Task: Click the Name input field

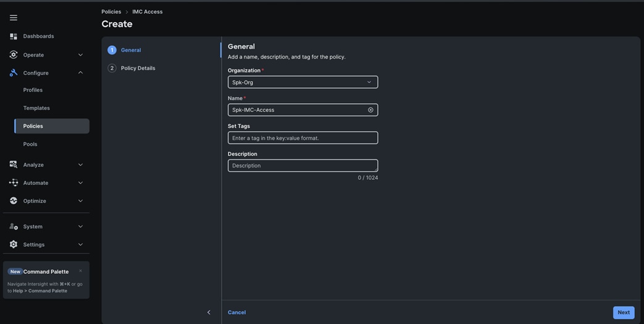Action: pyautogui.click(x=303, y=110)
